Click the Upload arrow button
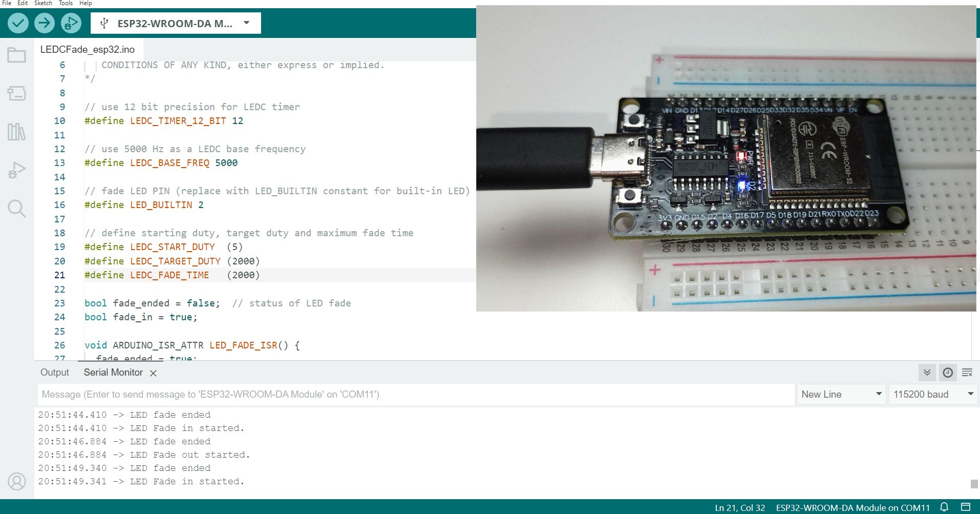 point(45,23)
